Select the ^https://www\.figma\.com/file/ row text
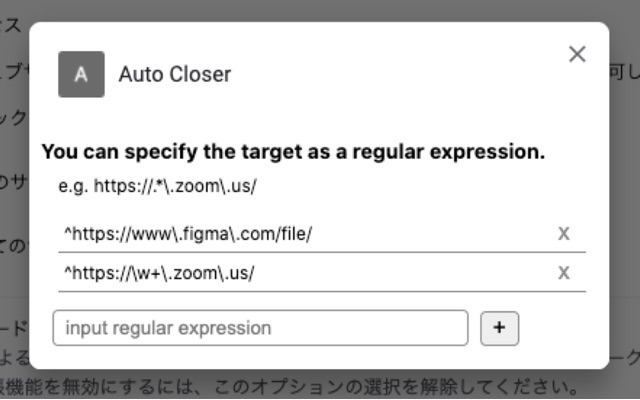The height and width of the screenshot is (400, 640). coord(188,234)
